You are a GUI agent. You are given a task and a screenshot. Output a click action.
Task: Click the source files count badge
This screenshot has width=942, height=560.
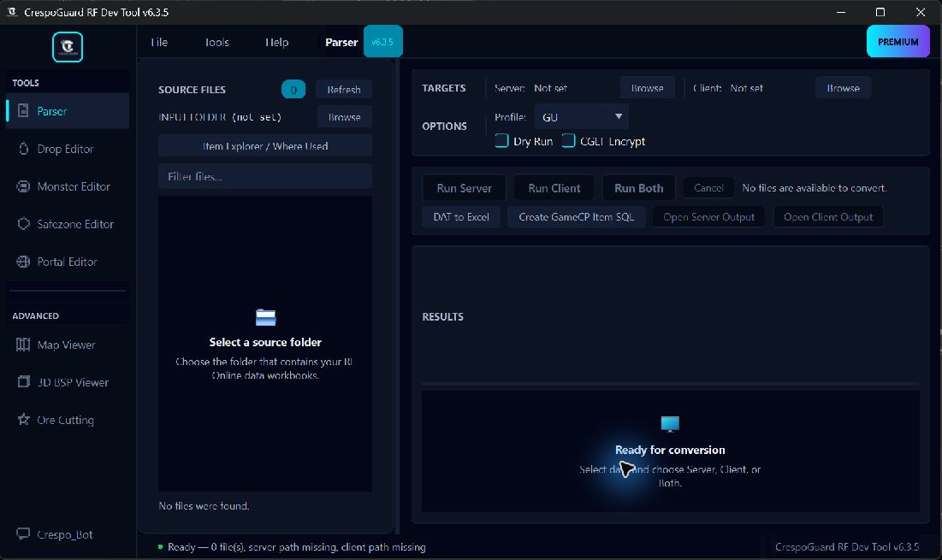(293, 90)
